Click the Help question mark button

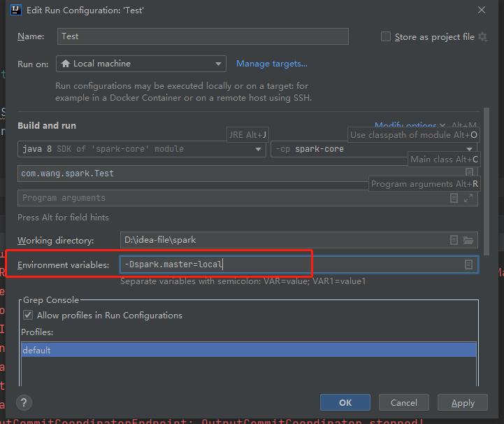[x=24, y=402]
